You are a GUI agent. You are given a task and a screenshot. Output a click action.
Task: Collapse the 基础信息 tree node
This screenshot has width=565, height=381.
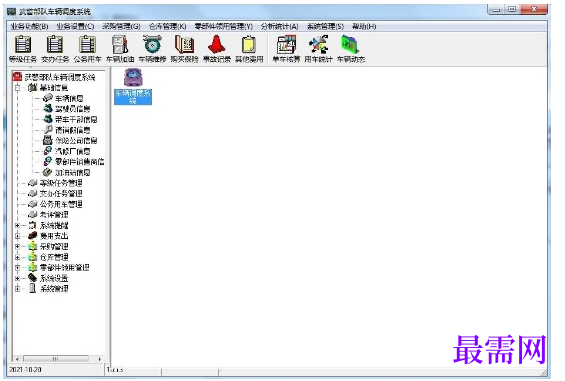click(x=17, y=87)
